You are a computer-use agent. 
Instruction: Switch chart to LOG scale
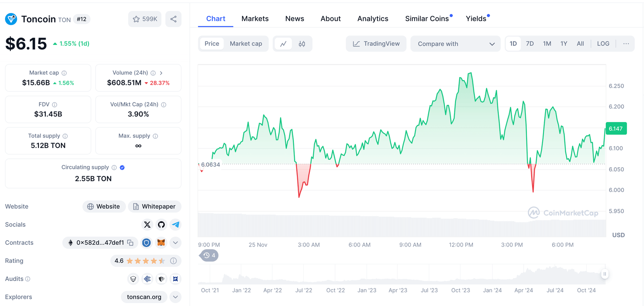click(603, 44)
